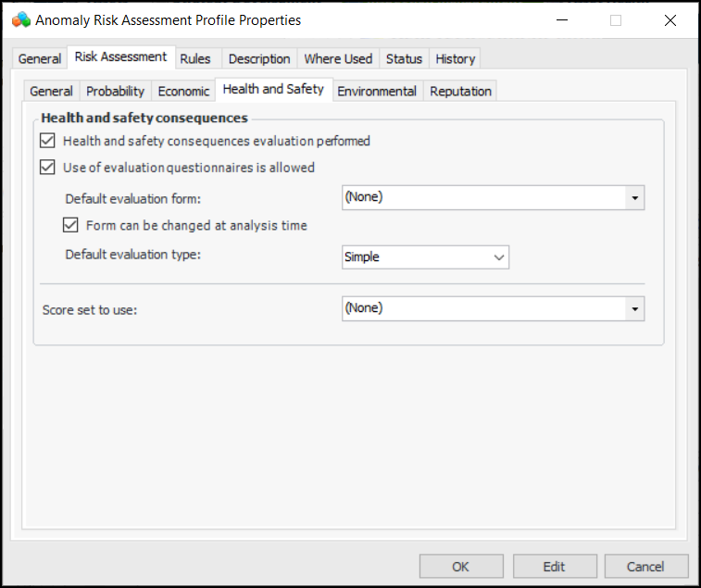Select the Environmental sub-tab
701x588 pixels.
(x=377, y=91)
